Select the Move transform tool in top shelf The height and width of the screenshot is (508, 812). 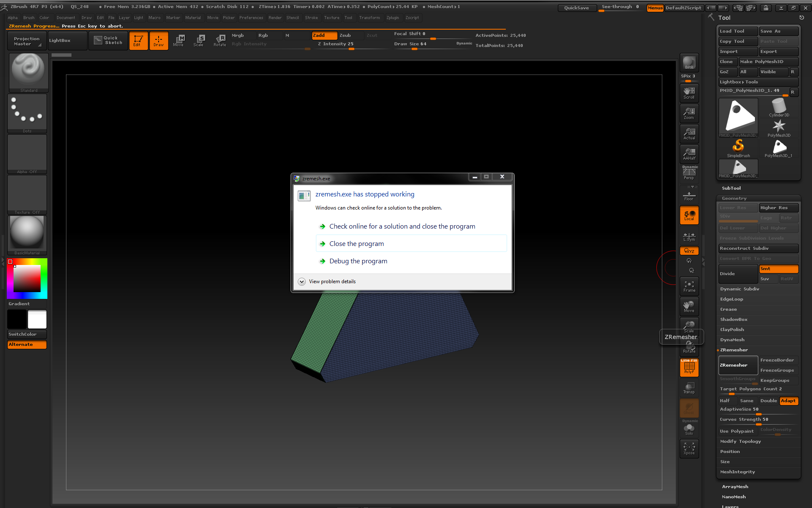(178, 41)
